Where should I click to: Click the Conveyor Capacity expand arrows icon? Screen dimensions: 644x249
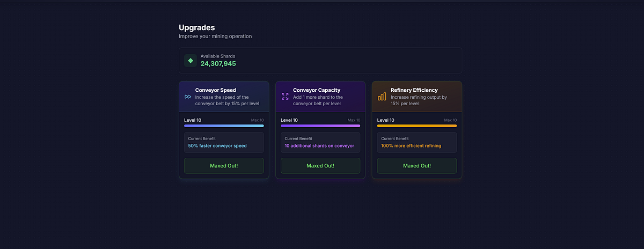(x=285, y=97)
